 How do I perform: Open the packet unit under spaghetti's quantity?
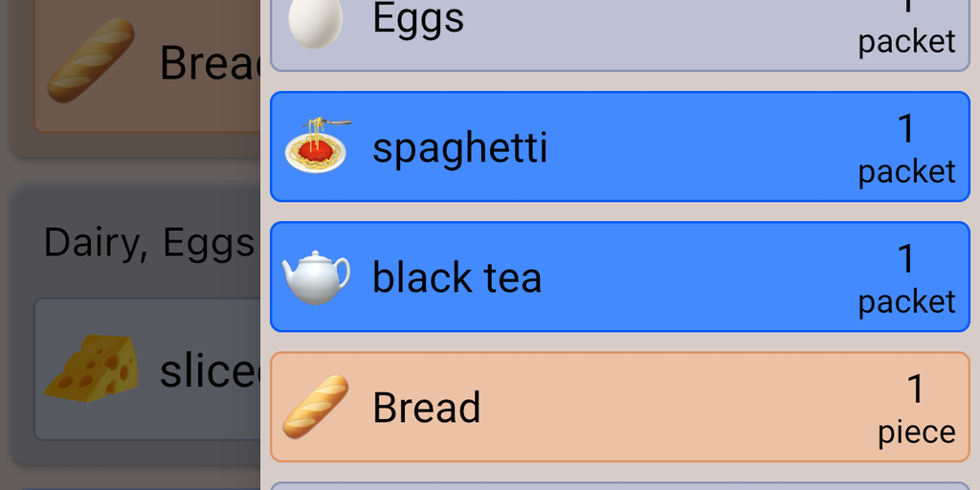tap(906, 172)
